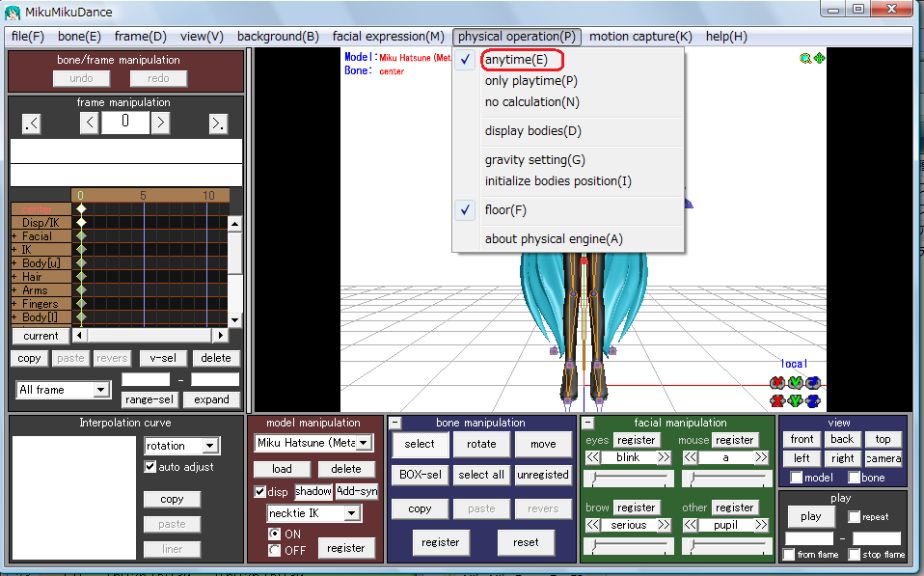Click the blue Z rotation axis icon
Image resolution: width=924 pixels, height=576 pixels.
coord(813,383)
